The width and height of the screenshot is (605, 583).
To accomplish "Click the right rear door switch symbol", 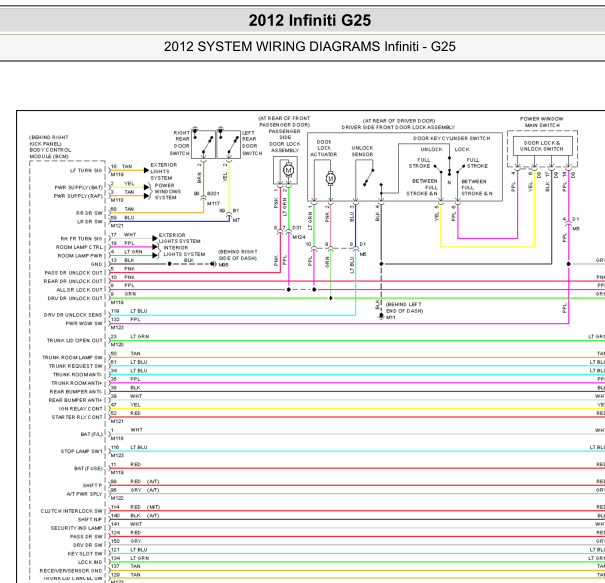I will [203, 144].
